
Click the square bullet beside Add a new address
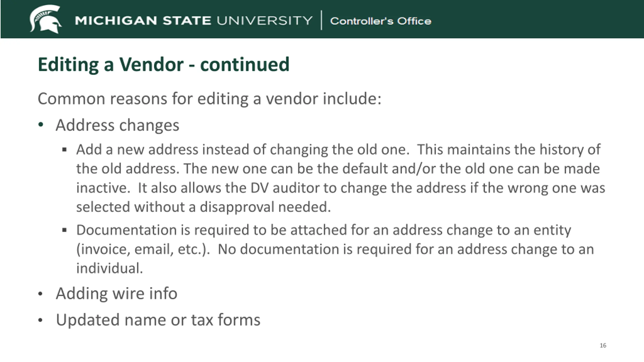tap(64, 150)
